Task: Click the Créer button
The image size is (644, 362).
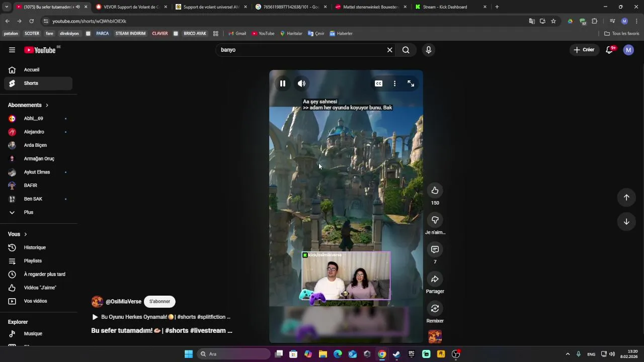Action: pos(584,50)
